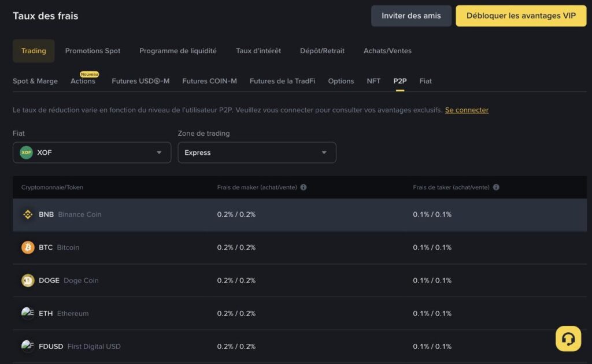Click the Frais de maker (achat/vente) header

tap(257, 187)
